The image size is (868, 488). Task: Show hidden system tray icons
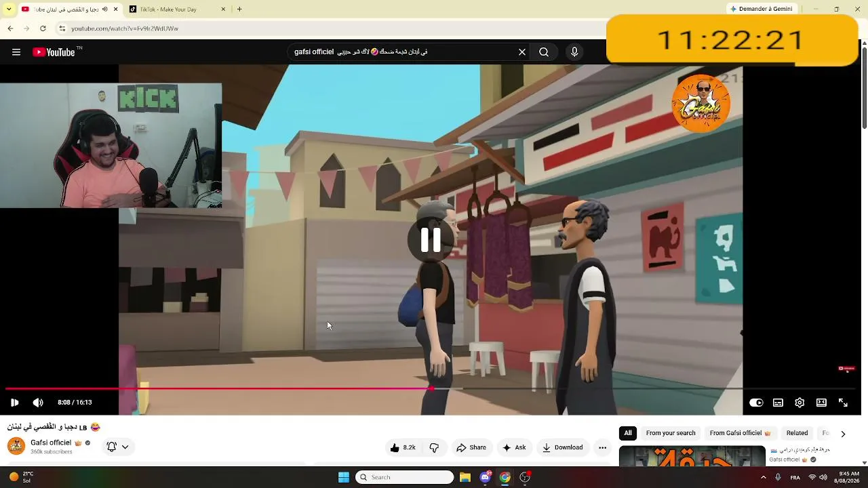pos(763,477)
